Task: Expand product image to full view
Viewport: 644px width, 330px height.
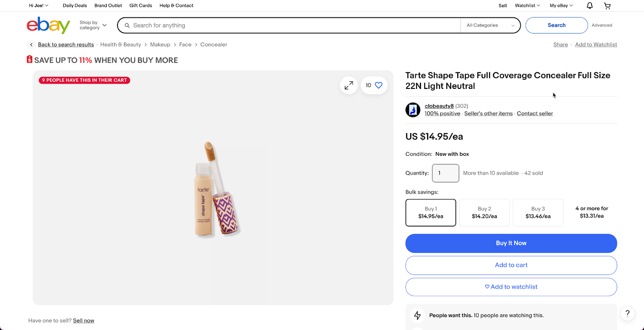Action: (x=349, y=85)
